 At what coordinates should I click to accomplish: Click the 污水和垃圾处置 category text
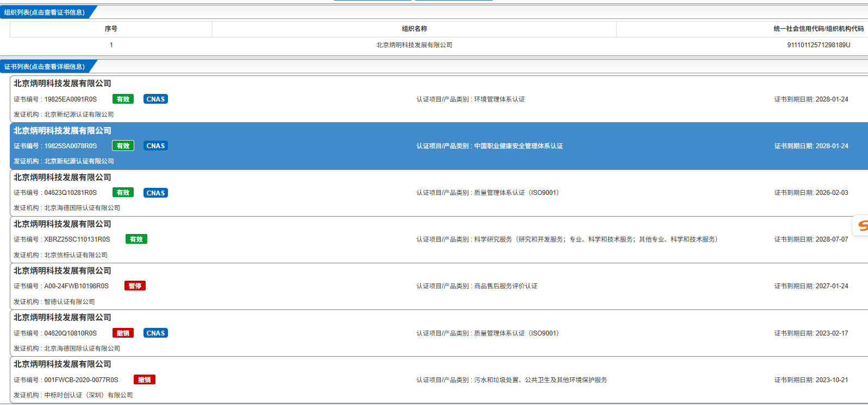tap(540, 380)
